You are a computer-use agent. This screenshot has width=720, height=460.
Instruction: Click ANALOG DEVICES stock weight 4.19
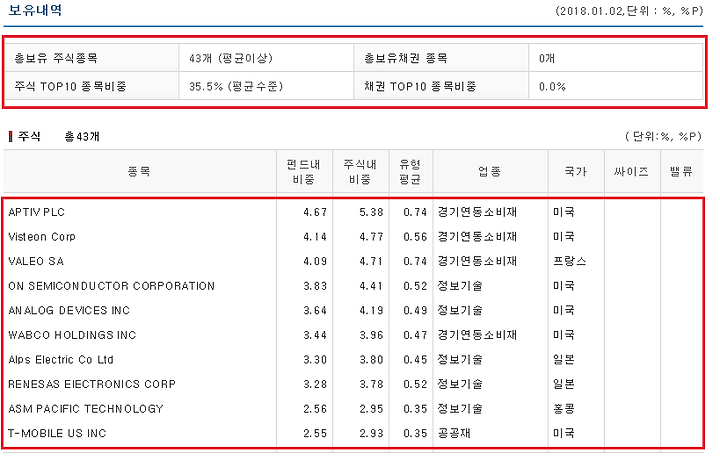click(371, 310)
